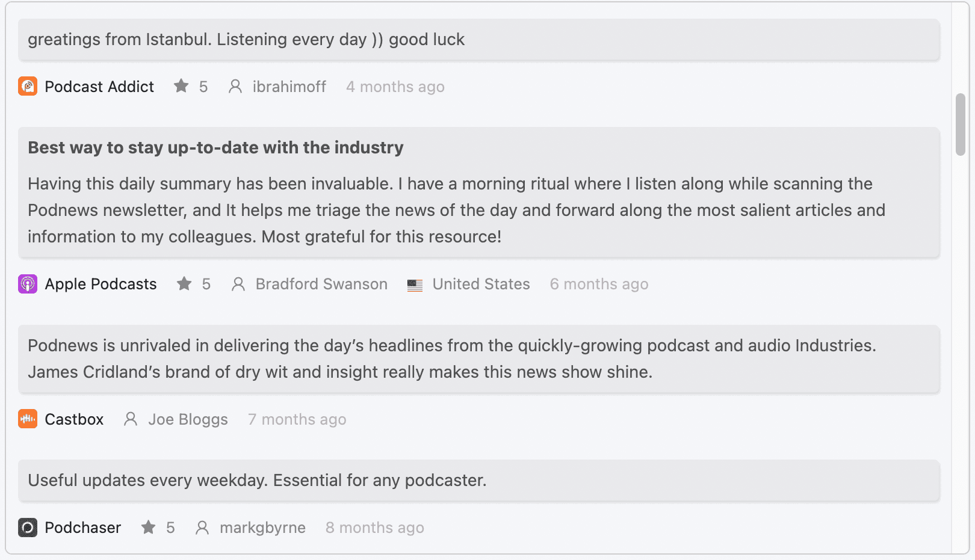975x560 pixels.
Task: Select the Bradford Swanson reviewer name
Action: click(321, 284)
